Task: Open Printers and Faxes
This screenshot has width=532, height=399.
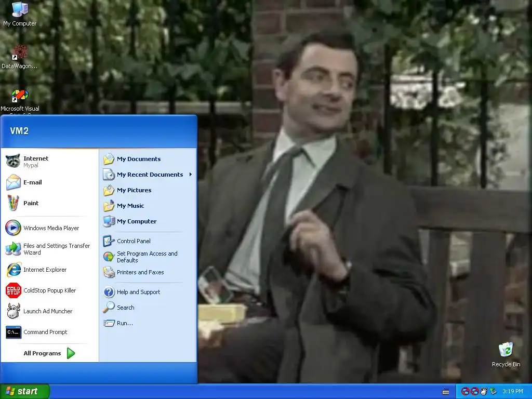Action: click(x=148, y=272)
